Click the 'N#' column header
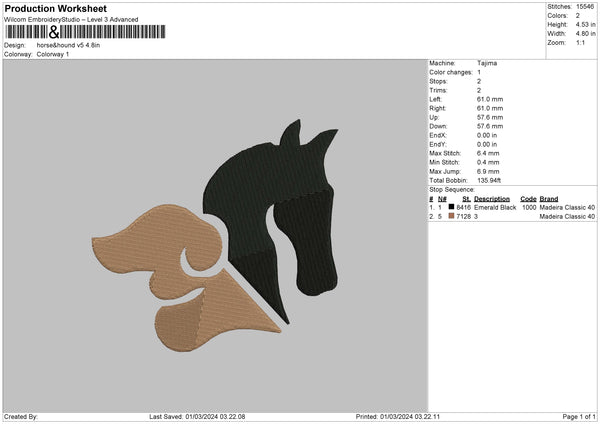This screenshot has height=424, width=600. [x=442, y=199]
